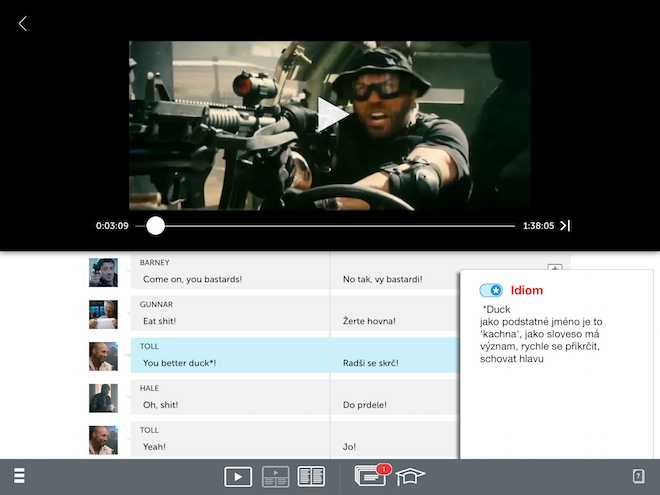Click the plus button beside Barney's line
This screenshot has width=660, height=495.
555,268
